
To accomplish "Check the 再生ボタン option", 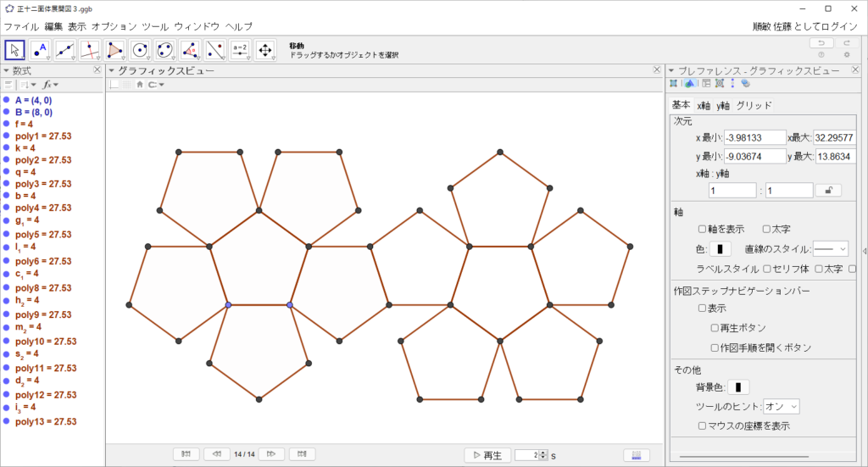I will (x=715, y=328).
